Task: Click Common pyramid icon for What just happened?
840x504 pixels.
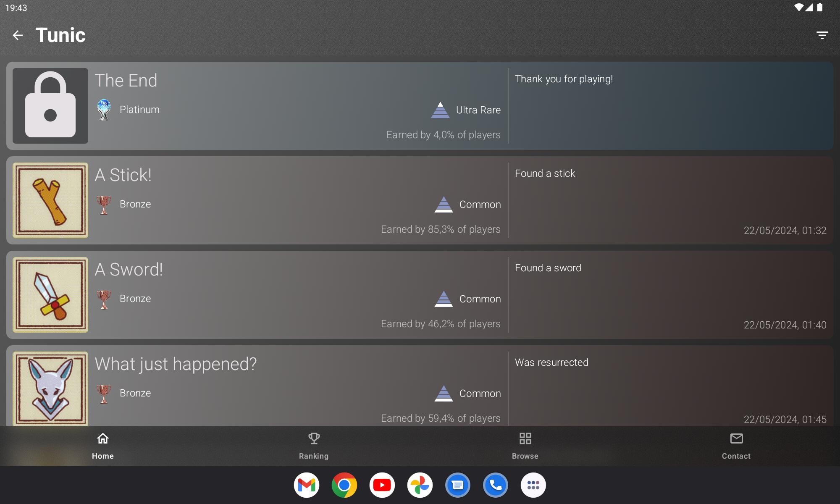Action: click(x=444, y=394)
